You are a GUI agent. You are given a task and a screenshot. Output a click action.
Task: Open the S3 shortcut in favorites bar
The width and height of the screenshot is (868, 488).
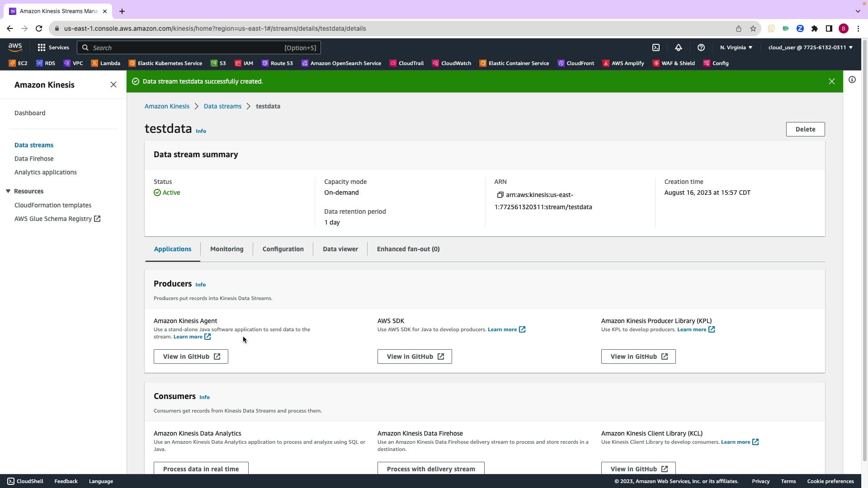click(218, 63)
